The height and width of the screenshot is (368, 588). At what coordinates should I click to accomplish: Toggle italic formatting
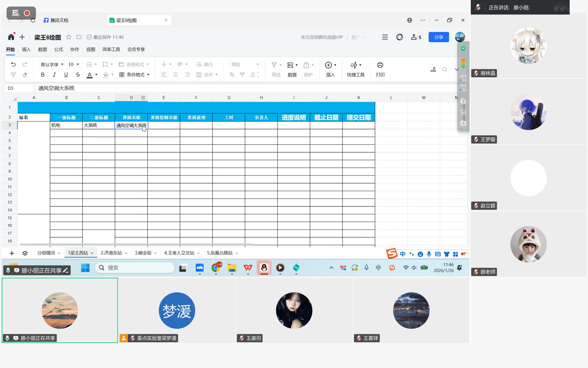[x=54, y=75]
